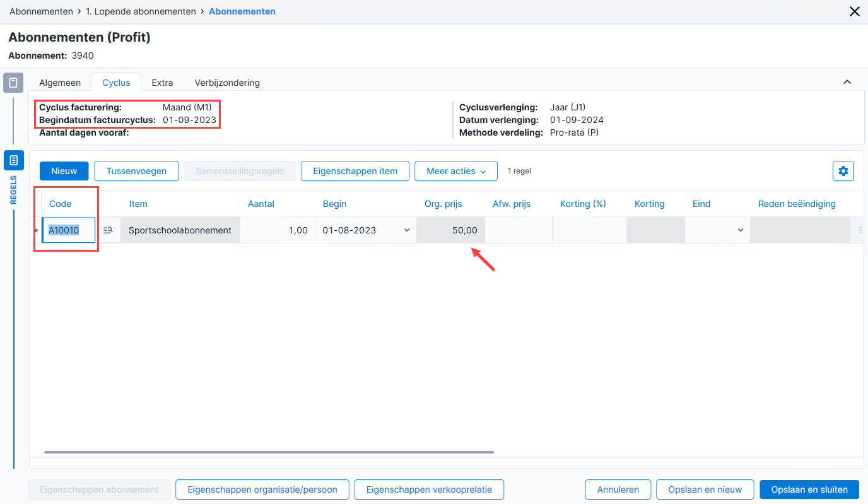Open the Verbijzondering tab

click(227, 83)
